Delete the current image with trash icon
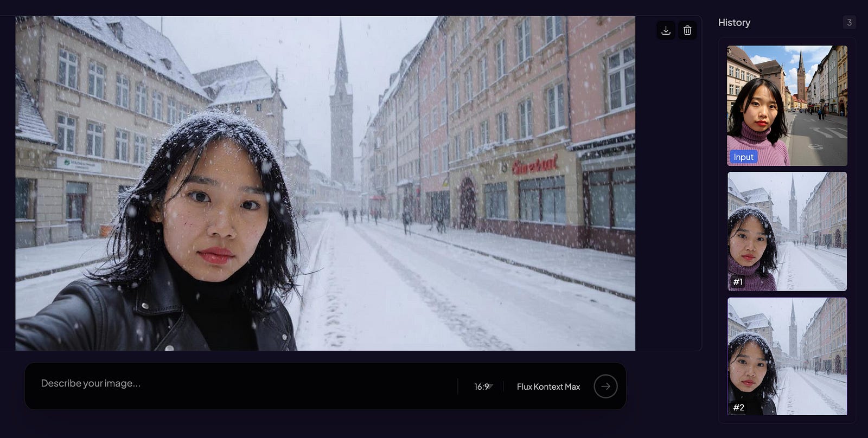The width and height of the screenshot is (868, 438). coord(687,30)
